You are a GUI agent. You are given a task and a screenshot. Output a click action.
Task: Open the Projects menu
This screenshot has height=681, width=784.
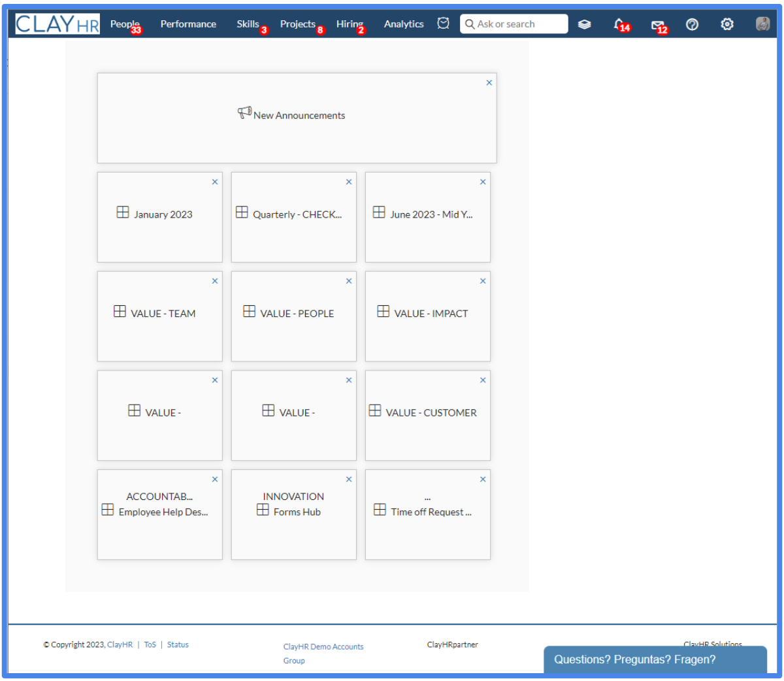[x=298, y=24]
